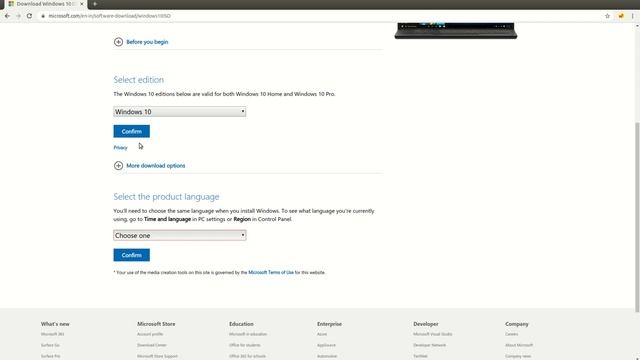Open the Chrome three-dot menu
This screenshot has height=360, width=640.
coord(633,16)
